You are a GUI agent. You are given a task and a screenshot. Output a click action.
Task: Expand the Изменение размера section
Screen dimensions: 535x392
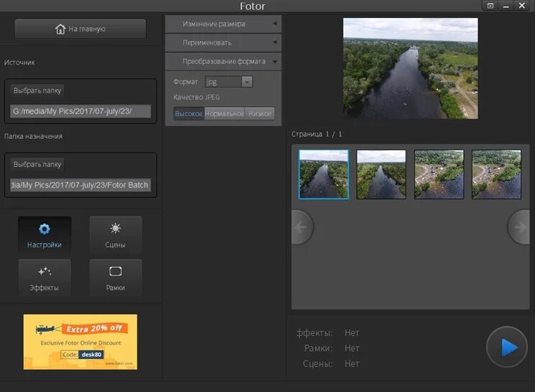pyautogui.click(x=223, y=24)
